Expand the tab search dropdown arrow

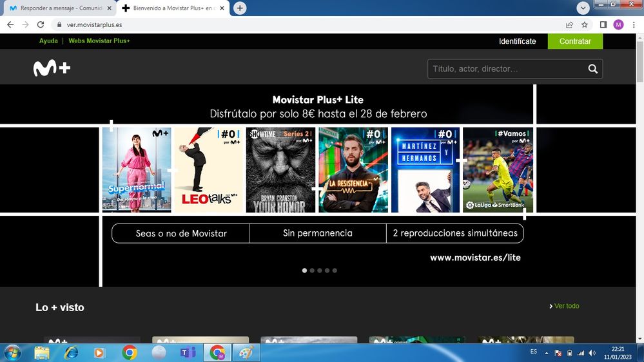[x=583, y=8]
